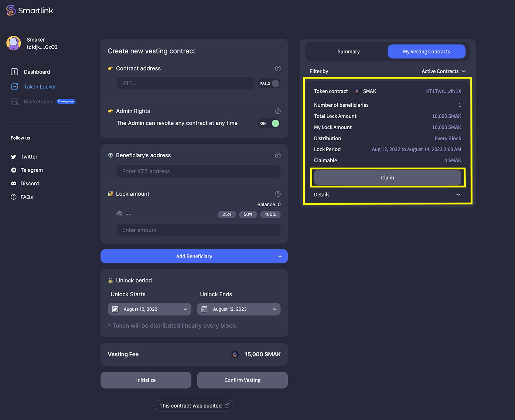Click the Marketplace store icon
515x420 pixels.
[14, 101]
